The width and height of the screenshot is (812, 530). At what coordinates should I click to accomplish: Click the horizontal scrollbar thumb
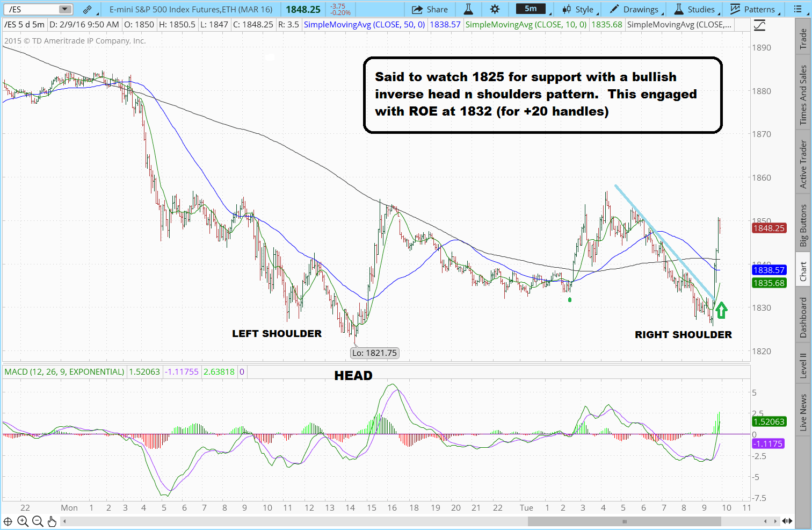tap(625, 521)
